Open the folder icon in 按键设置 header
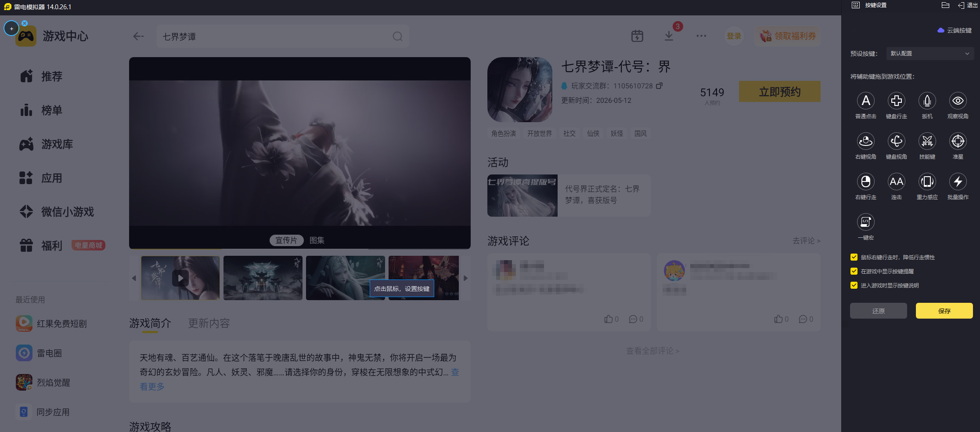 tap(945, 5)
